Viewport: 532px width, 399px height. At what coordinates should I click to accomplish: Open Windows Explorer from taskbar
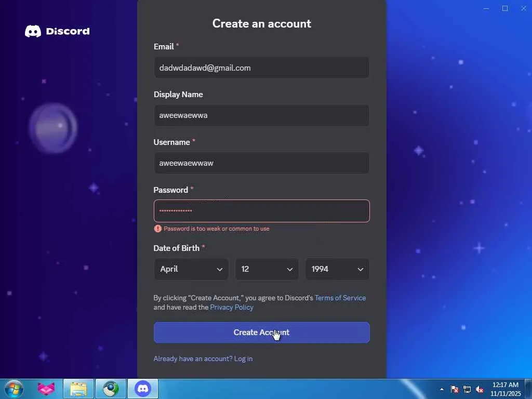pyautogui.click(x=79, y=389)
